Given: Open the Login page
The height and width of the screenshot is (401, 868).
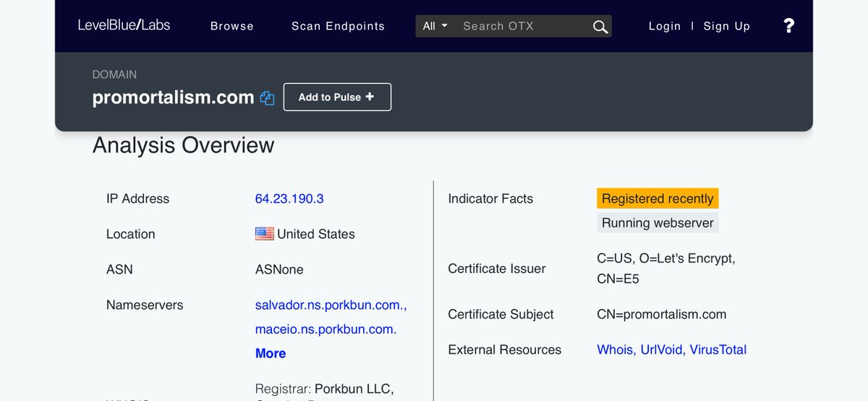Looking at the screenshot, I should click(664, 26).
